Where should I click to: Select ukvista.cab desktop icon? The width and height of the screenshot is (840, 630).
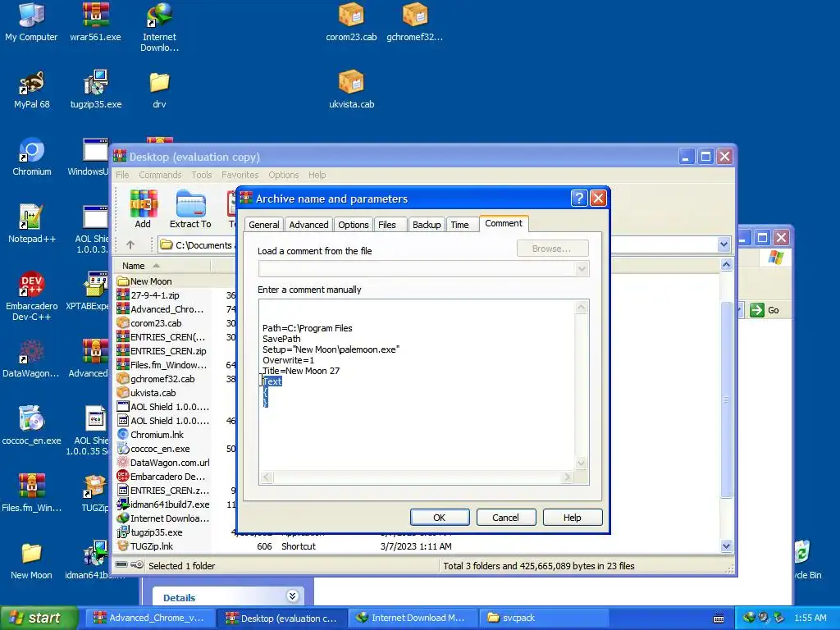[351, 89]
